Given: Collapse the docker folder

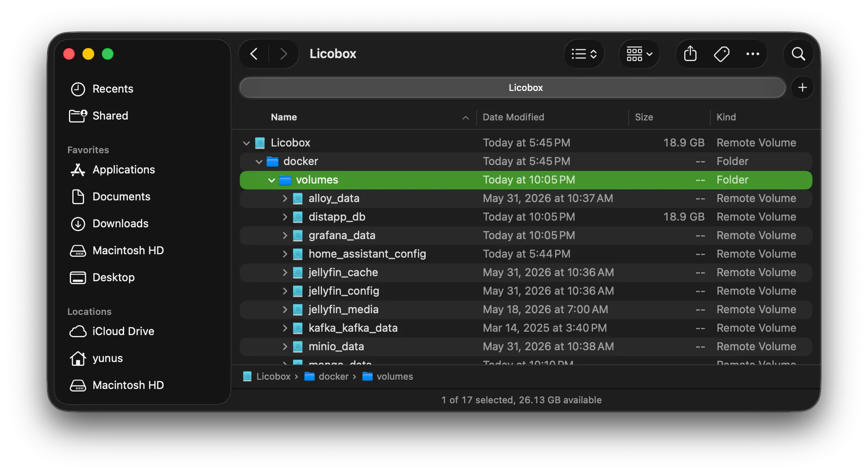Looking at the screenshot, I should 259,162.
